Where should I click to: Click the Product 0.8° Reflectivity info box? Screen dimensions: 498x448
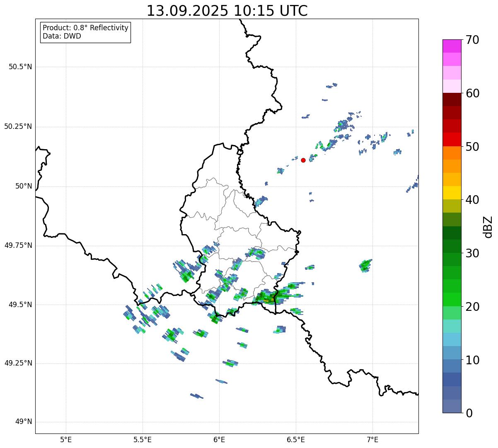click(x=85, y=32)
